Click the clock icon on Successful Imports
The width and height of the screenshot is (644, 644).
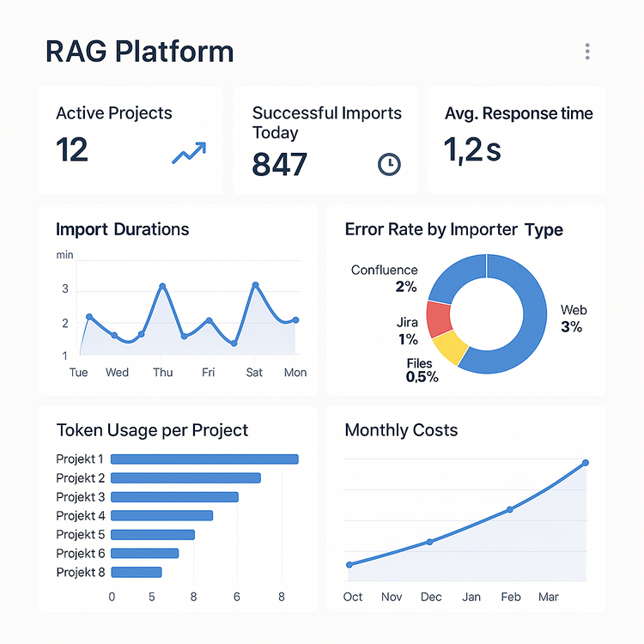click(x=389, y=163)
